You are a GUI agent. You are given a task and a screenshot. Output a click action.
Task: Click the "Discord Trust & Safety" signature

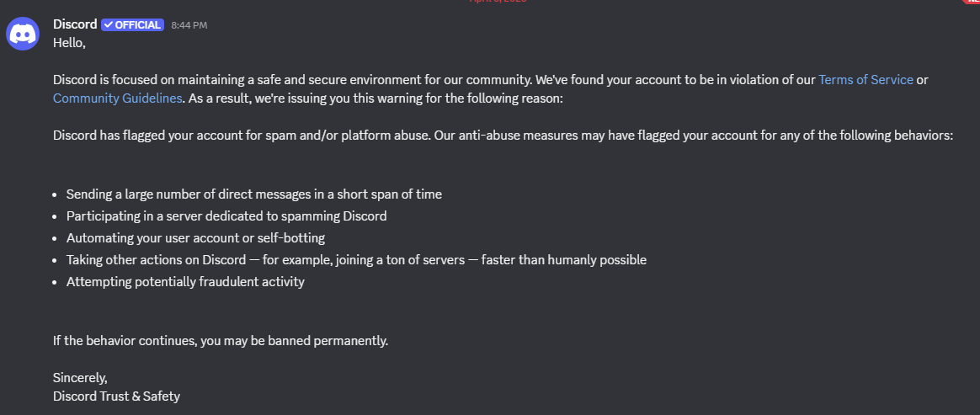pyautogui.click(x=116, y=396)
